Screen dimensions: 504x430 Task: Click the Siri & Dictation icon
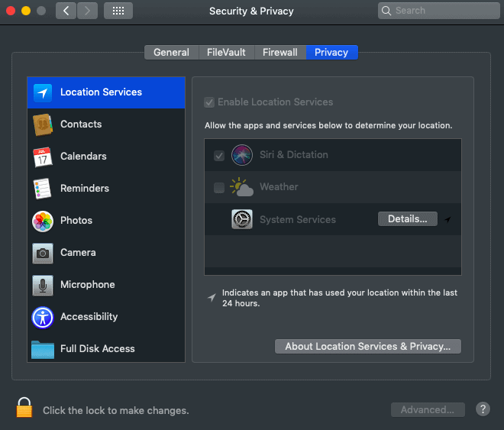tap(242, 155)
